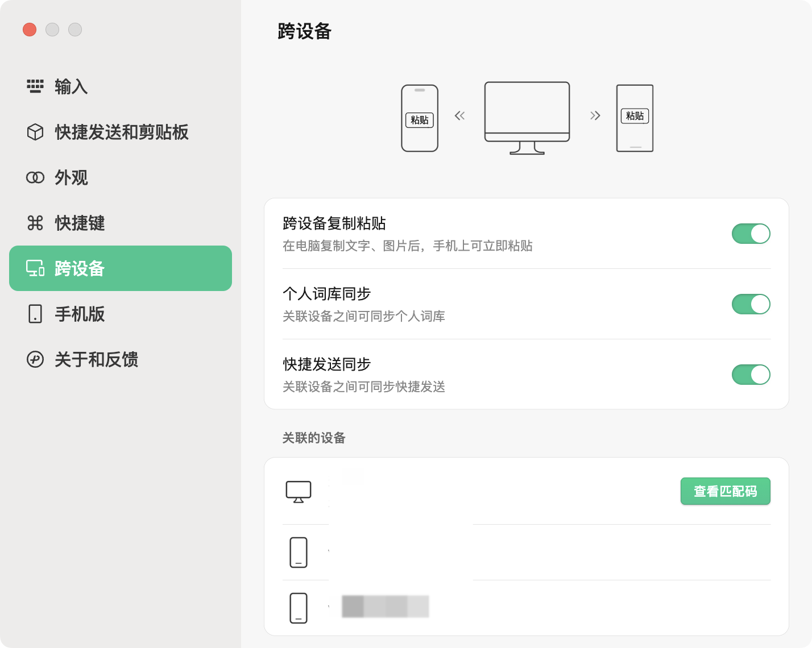Click the phone icon beside the blurred device name
812x648 pixels.
coord(299,608)
